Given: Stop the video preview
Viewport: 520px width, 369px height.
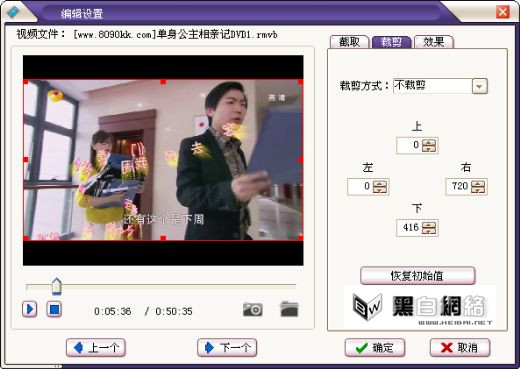Looking at the screenshot, I should tap(54, 309).
